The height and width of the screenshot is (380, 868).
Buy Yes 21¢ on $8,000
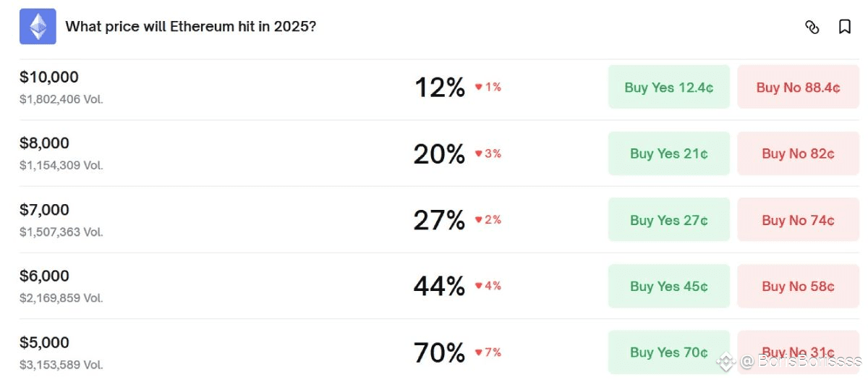tap(669, 153)
